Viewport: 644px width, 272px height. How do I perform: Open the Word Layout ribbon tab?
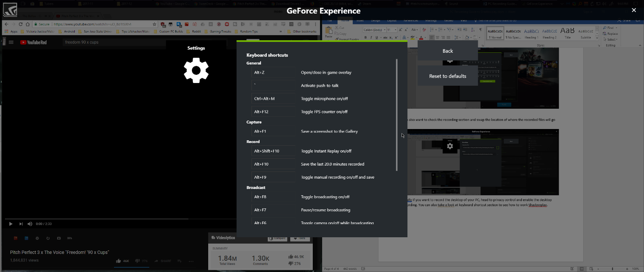click(x=392, y=20)
